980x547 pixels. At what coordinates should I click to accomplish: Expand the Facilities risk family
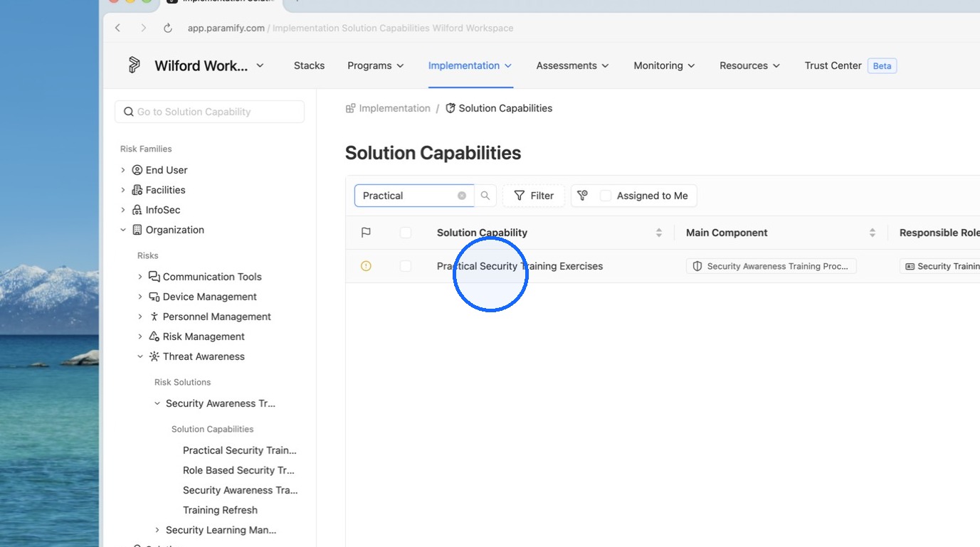coord(123,190)
